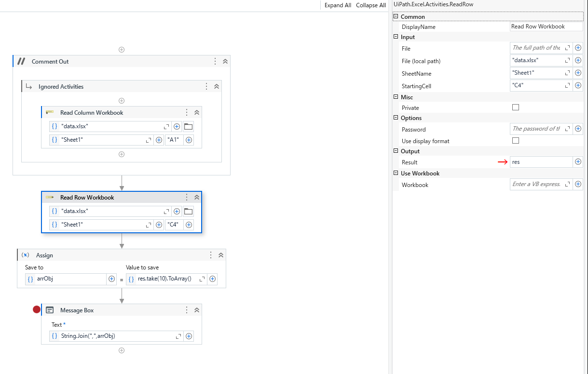Image resolution: width=588 pixels, height=374 pixels.
Task: Collapse the Ignored Activities container
Action: click(x=216, y=87)
